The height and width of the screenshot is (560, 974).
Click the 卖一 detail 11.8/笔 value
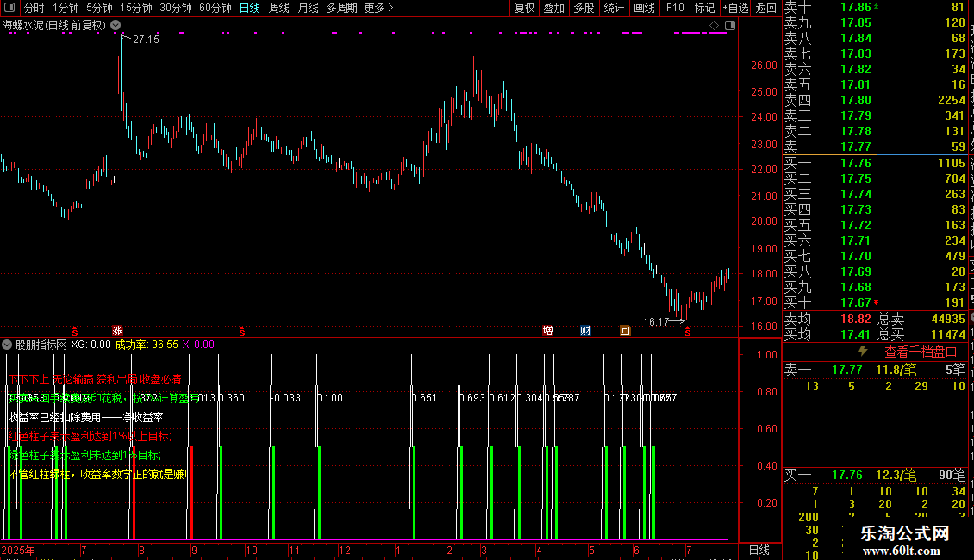(x=896, y=370)
